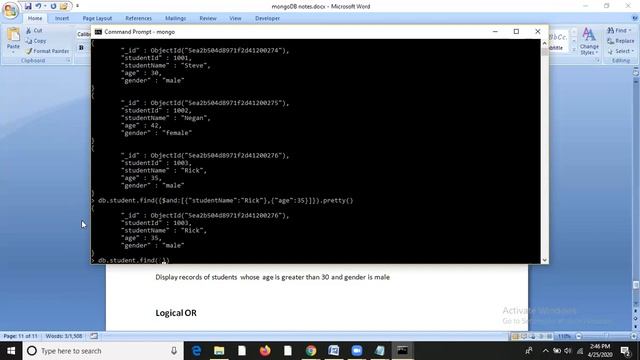Click the Paste clipboard icon
This screenshot has height=360, width=640.
[13, 35]
